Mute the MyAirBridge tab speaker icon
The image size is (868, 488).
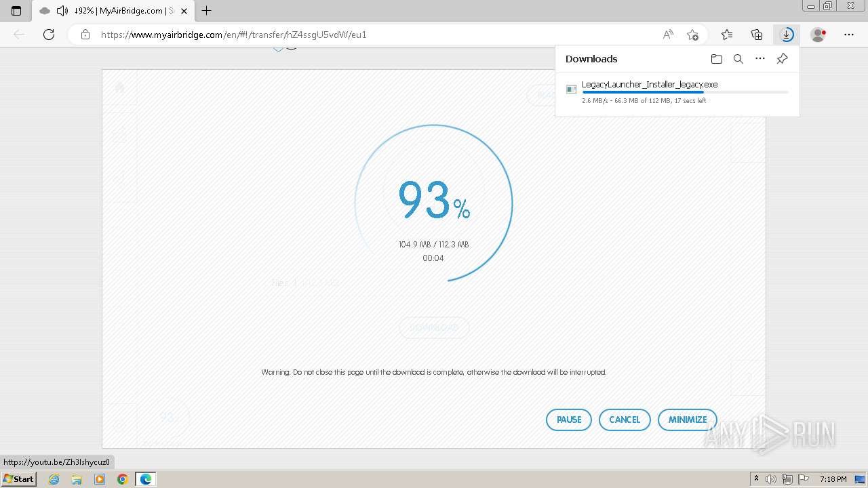point(62,11)
